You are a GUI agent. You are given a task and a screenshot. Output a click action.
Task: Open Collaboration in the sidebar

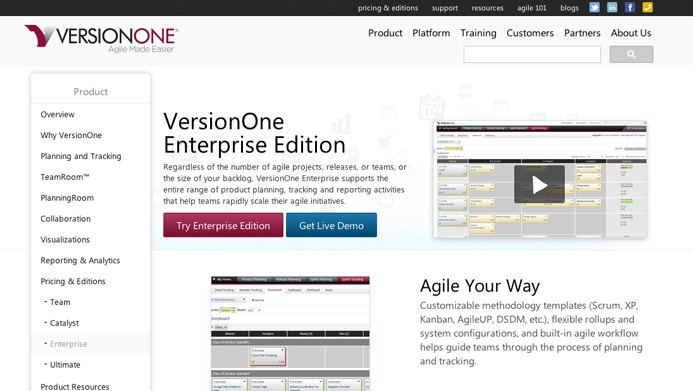[65, 219]
